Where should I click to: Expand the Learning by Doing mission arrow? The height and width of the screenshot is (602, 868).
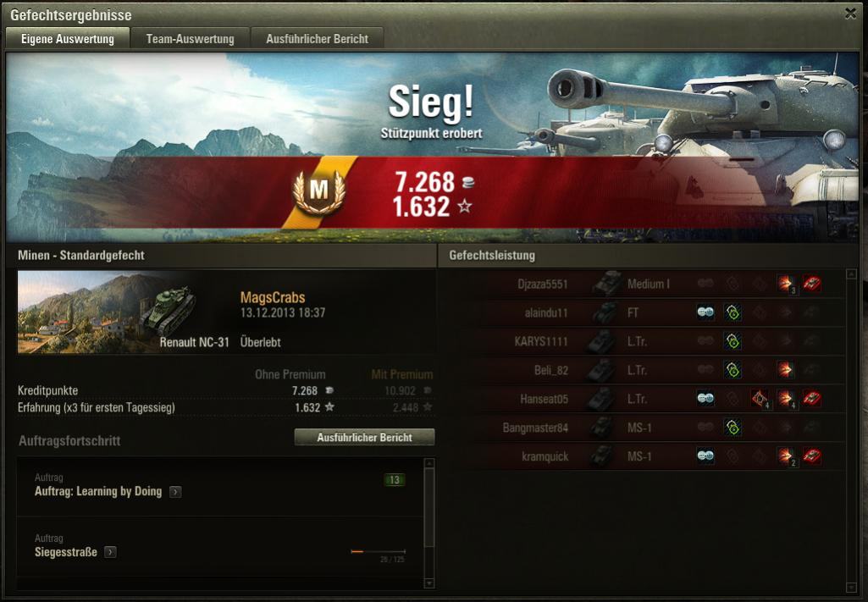175,491
